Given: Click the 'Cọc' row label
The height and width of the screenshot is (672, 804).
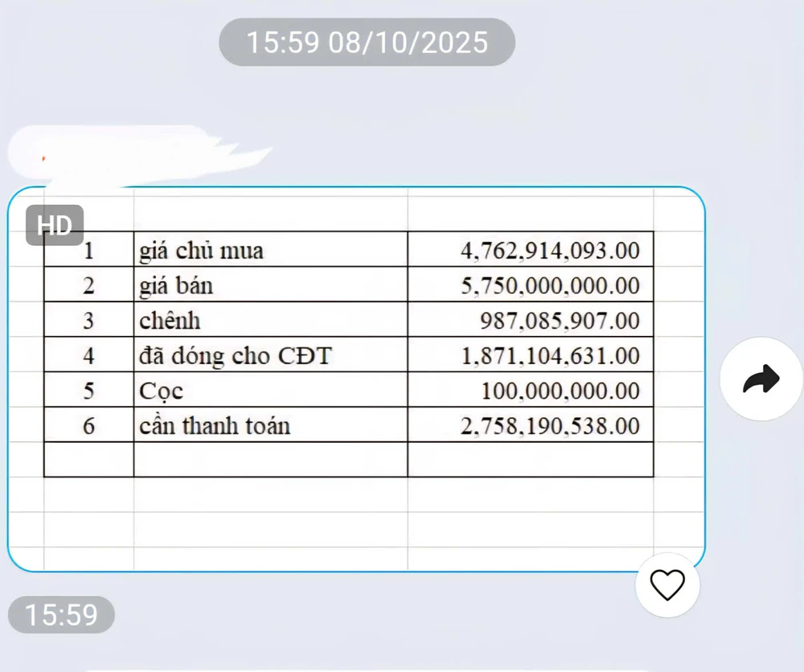Looking at the screenshot, I should (162, 391).
